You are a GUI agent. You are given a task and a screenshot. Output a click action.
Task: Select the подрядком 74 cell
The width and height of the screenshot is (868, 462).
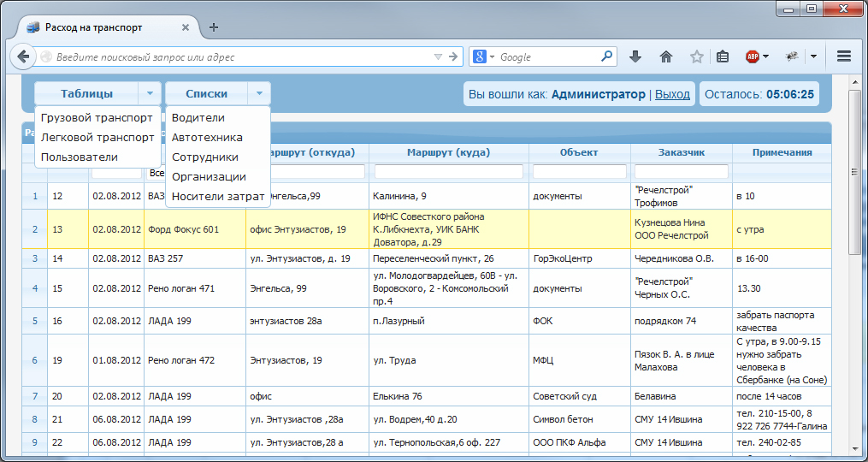tap(682, 322)
